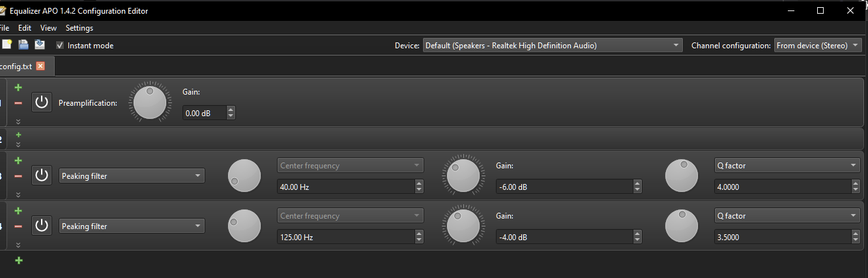This screenshot has width=868, height=278.
Task: Open Q factor dropdown above 4.0000
Action: pyautogui.click(x=787, y=165)
